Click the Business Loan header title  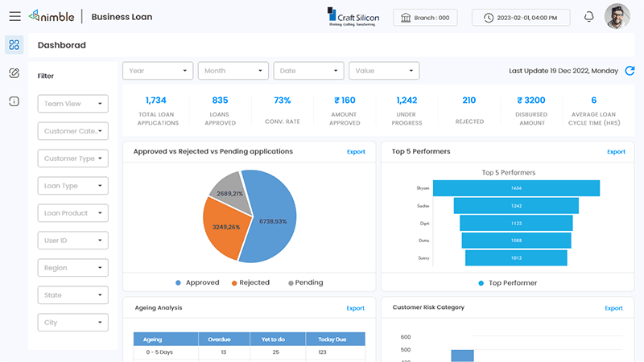(x=122, y=17)
